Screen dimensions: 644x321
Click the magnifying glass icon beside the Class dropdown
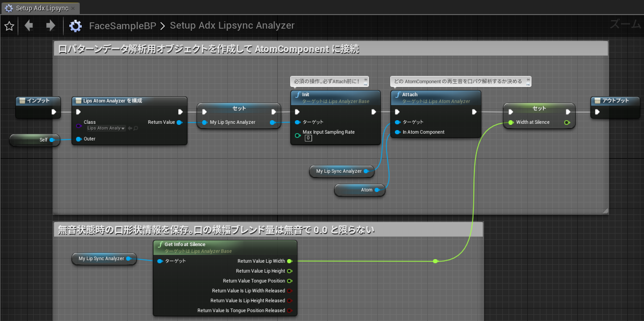(x=135, y=129)
